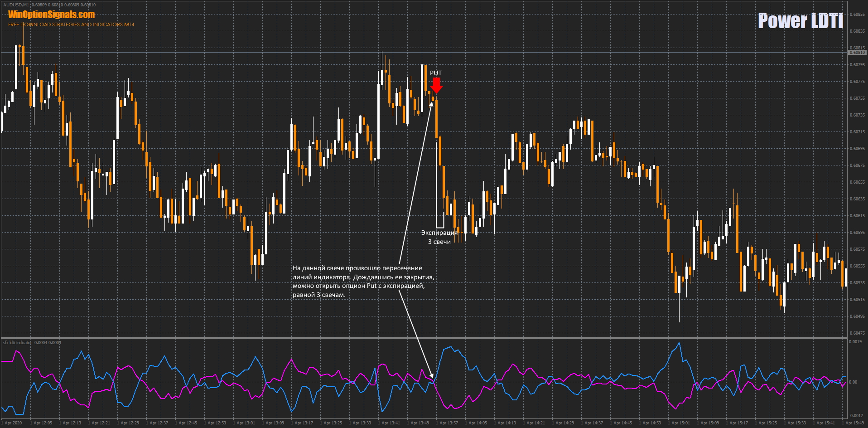Viewport: 868px width, 428px height.
Task: Select the PUT text label
Action: coord(435,73)
